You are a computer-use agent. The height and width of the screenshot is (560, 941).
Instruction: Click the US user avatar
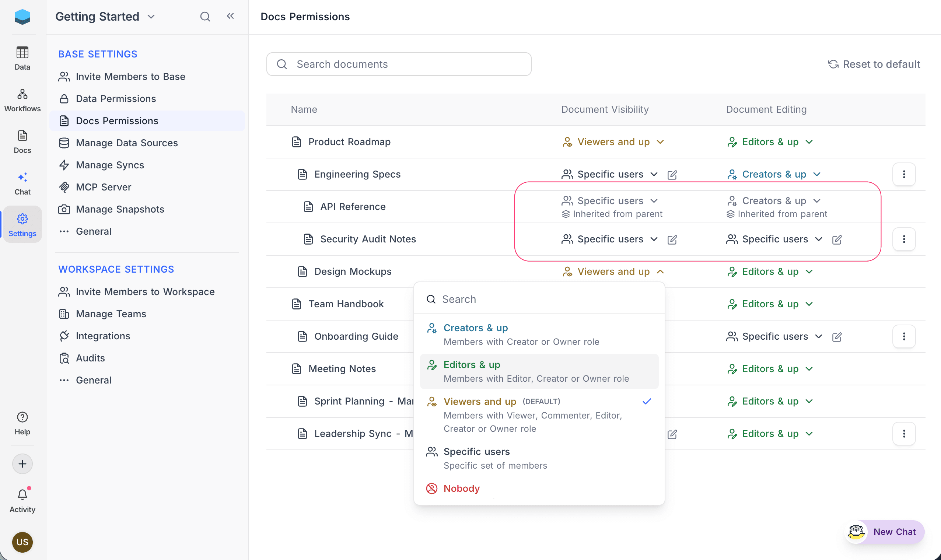22,542
